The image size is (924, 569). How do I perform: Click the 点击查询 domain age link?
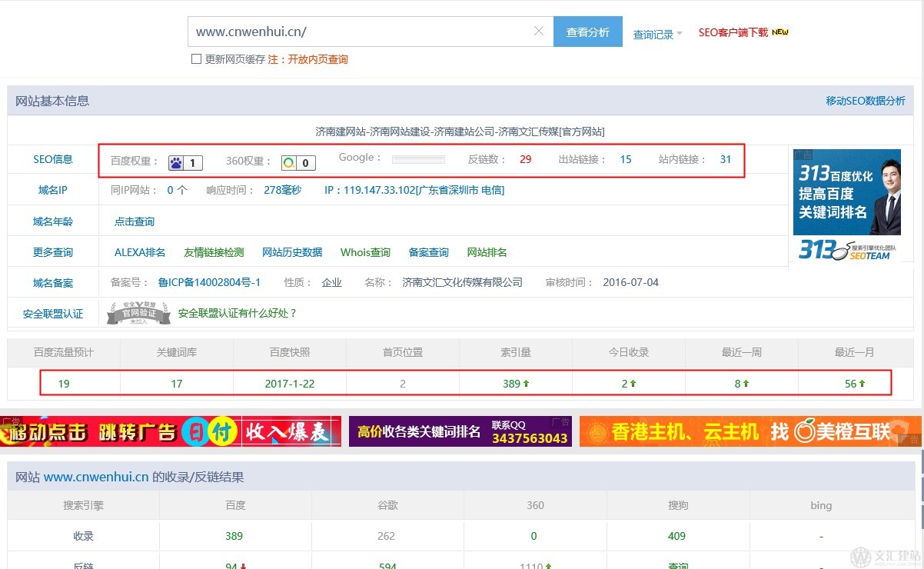pos(135,221)
